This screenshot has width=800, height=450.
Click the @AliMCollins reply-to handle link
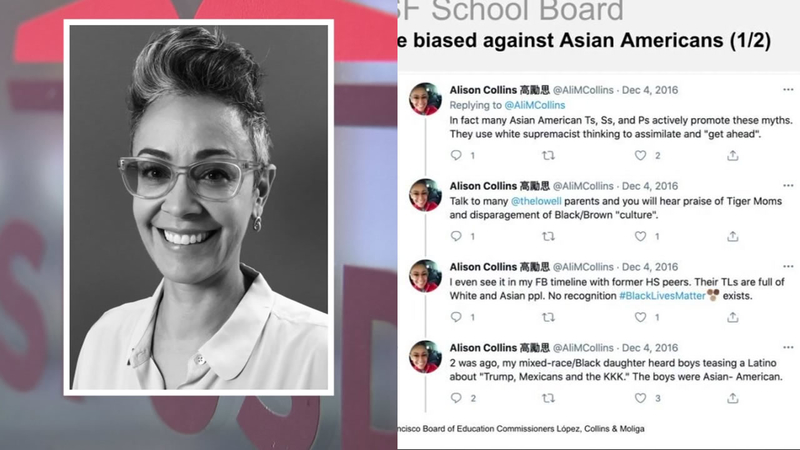click(x=535, y=105)
